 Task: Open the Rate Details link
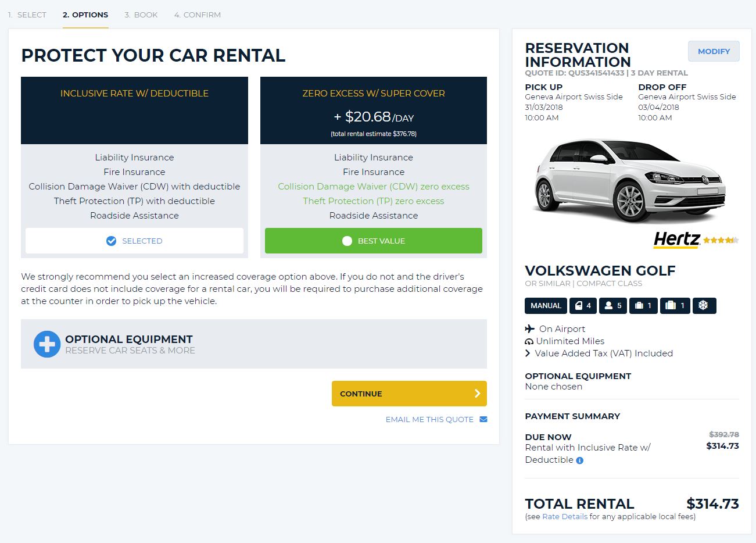(x=565, y=517)
